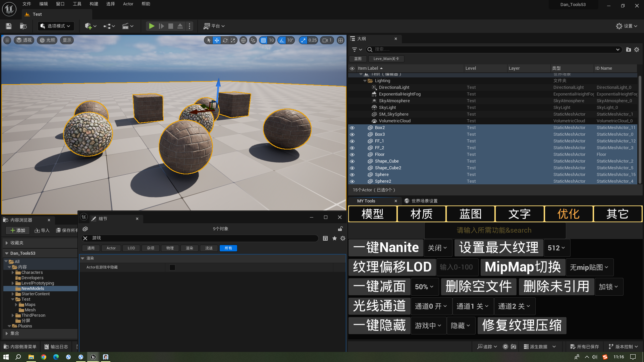Switch the world/local coordinate system icon
Screen dimensions: 644x362
243,40
